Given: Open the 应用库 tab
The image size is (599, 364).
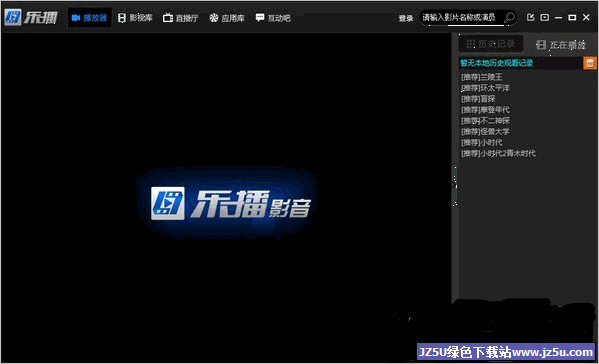Looking at the screenshot, I should [227, 18].
